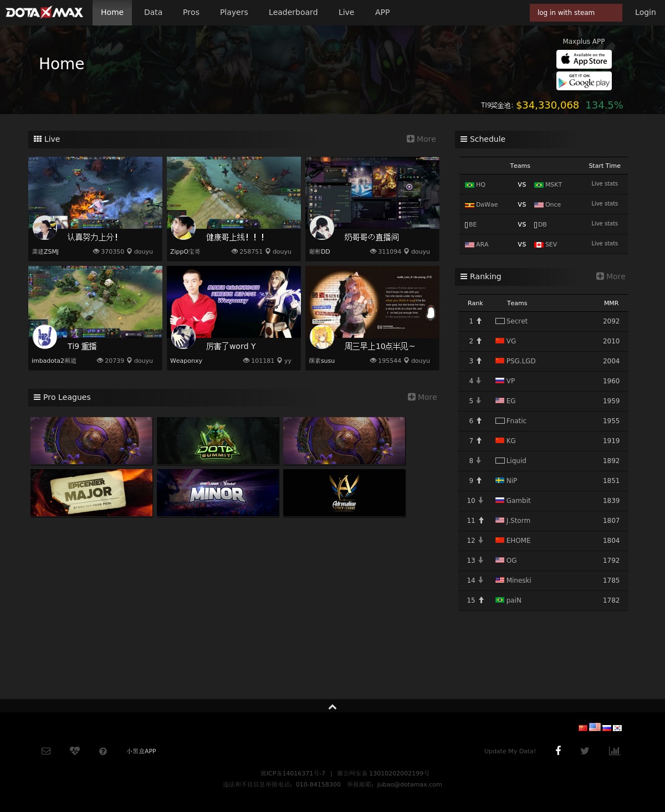Image resolution: width=665 pixels, height=812 pixels.
Task: Switch language with the US flag
Action: [595, 727]
